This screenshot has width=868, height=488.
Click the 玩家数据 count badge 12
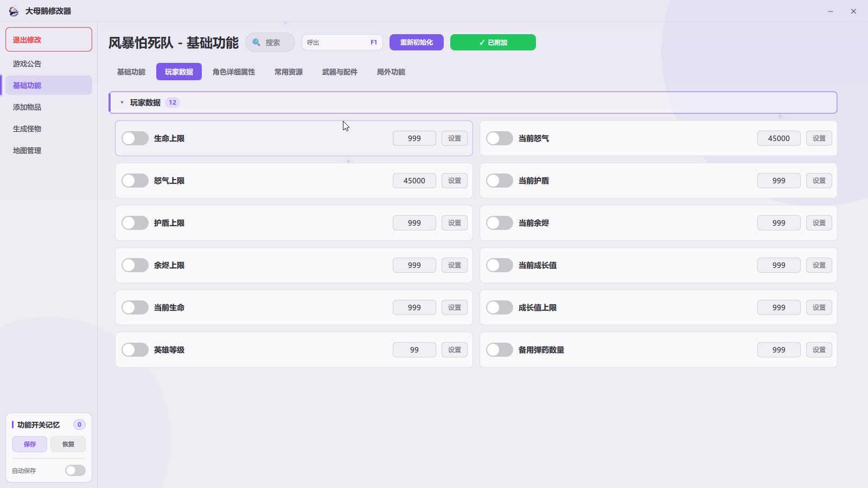click(x=173, y=102)
